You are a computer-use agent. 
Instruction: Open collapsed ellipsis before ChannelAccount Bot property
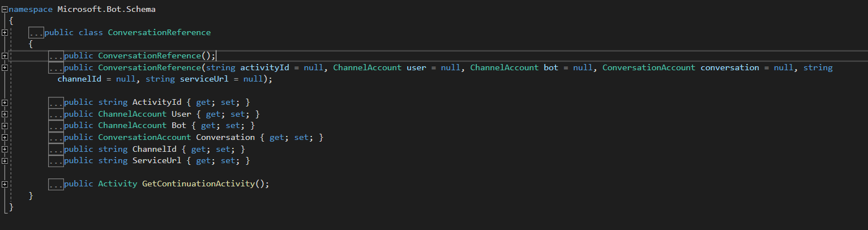[56, 126]
